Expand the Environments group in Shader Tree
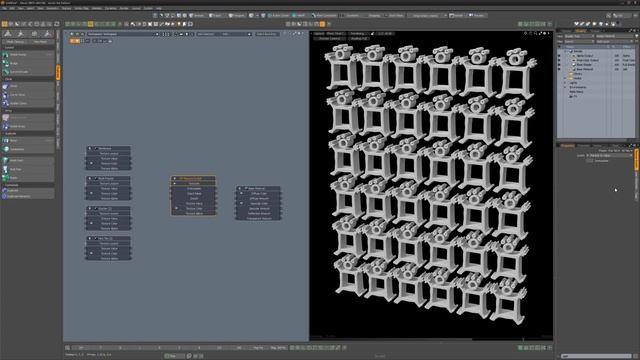 tap(565, 87)
